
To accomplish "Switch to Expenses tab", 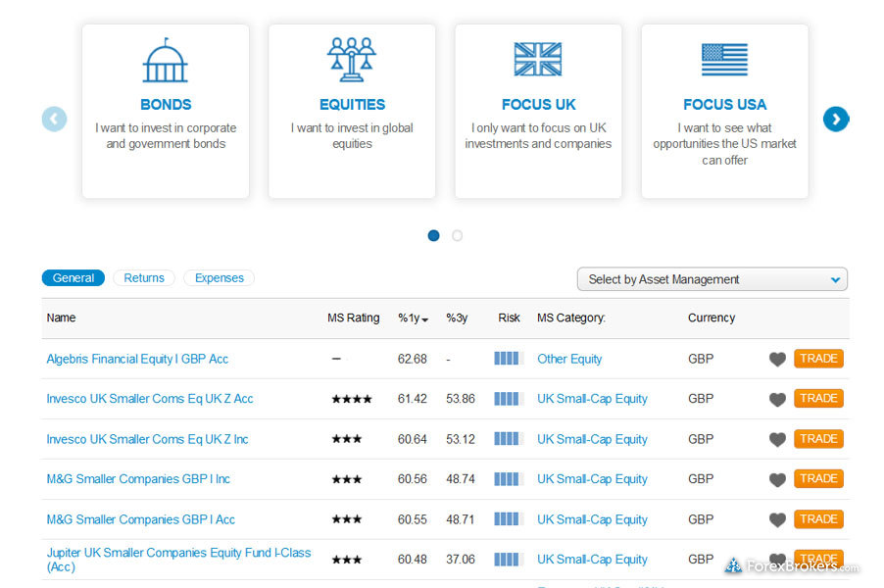I will [x=220, y=278].
